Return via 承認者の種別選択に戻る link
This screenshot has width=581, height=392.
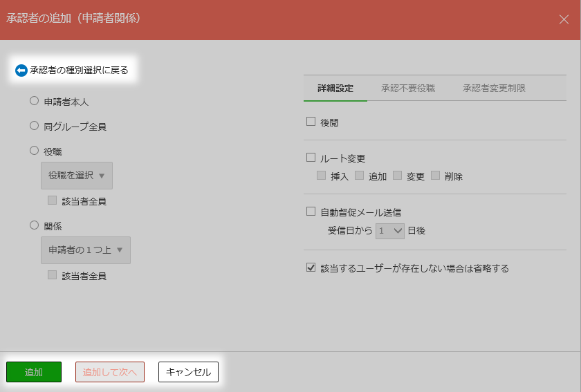[79, 71]
